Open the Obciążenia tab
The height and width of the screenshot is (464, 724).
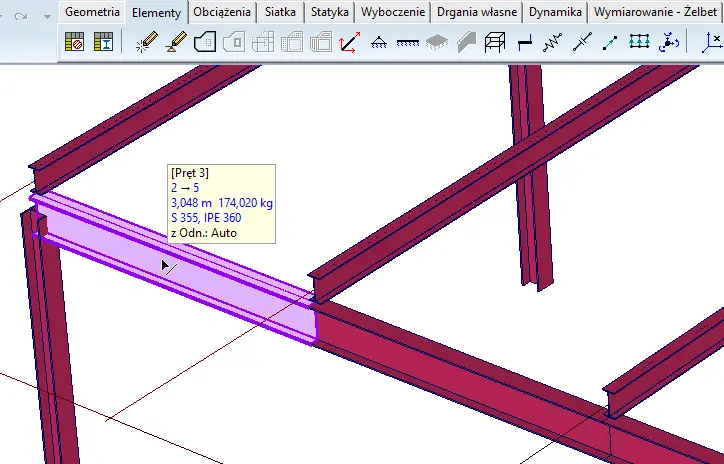(x=220, y=12)
